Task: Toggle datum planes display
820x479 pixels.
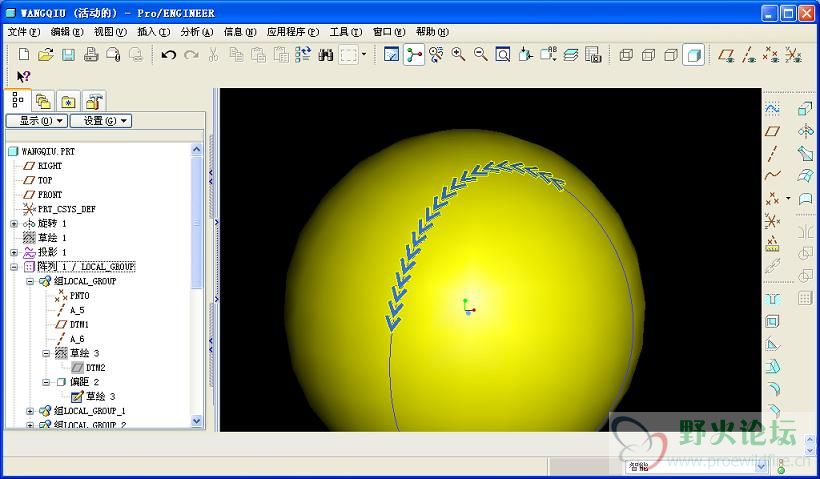Action: pyautogui.click(x=726, y=54)
